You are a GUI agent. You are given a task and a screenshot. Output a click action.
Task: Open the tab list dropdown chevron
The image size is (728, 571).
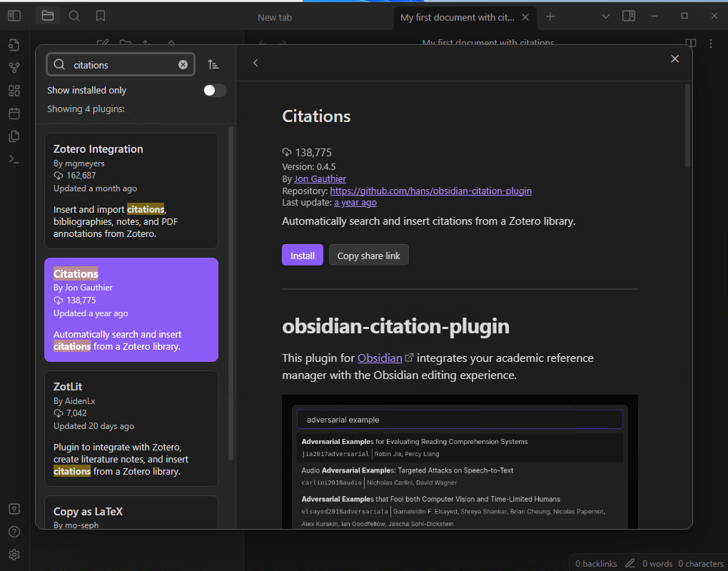coord(605,16)
